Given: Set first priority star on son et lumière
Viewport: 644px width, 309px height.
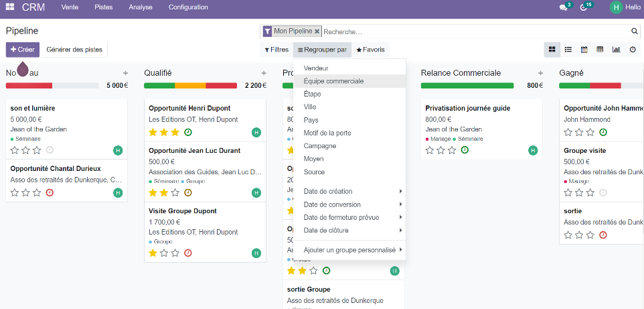Looking at the screenshot, I should [x=15, y=150].
